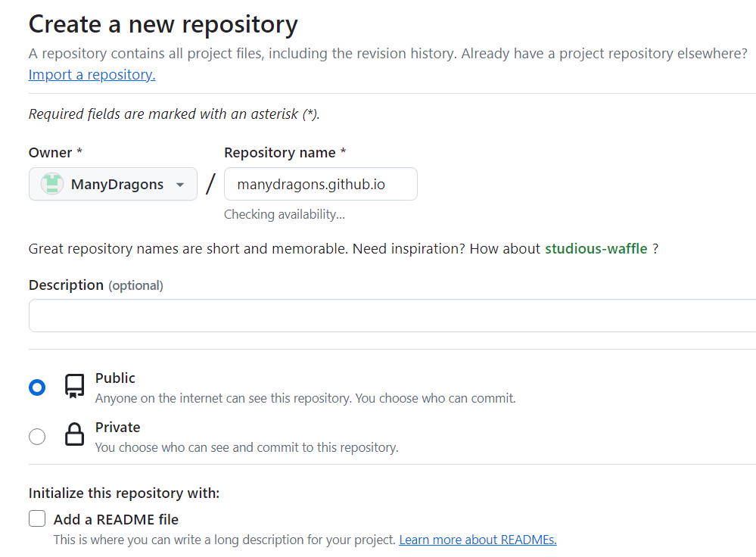Click the Owner dropdown caret arrow
The height and width of the screenshot is (557, 756).
(180, 185)
